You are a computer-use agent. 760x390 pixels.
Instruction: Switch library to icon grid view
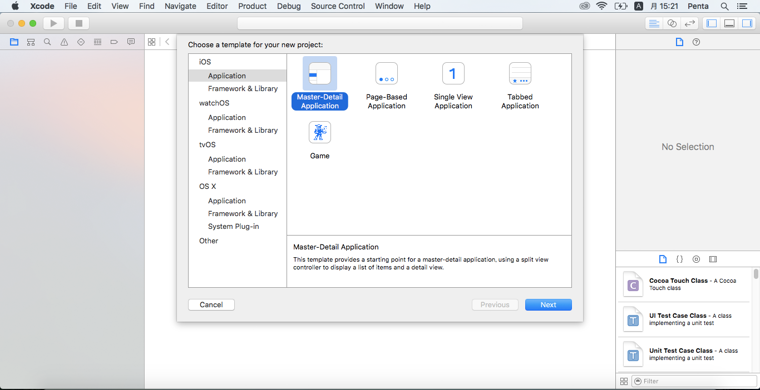tap(624, 381)
